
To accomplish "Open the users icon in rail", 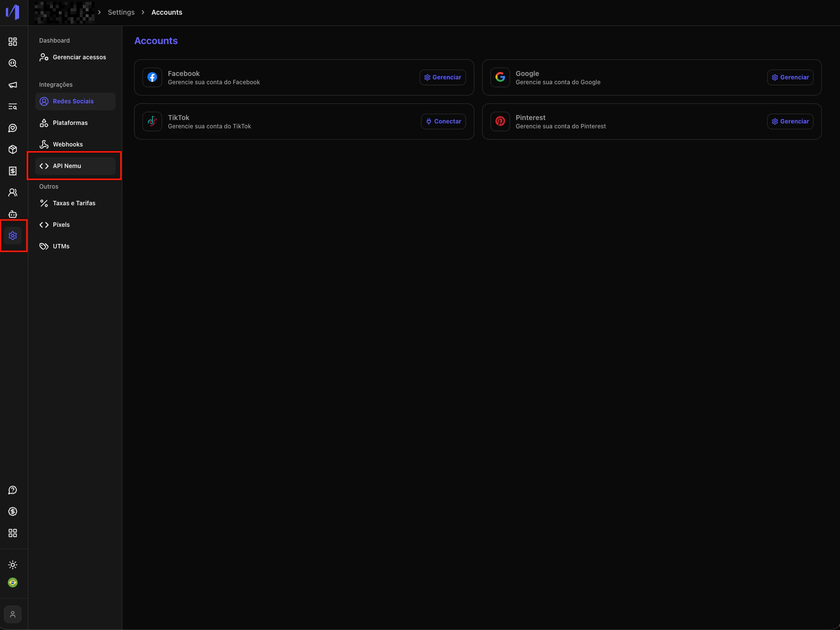I will pos(13,193).
